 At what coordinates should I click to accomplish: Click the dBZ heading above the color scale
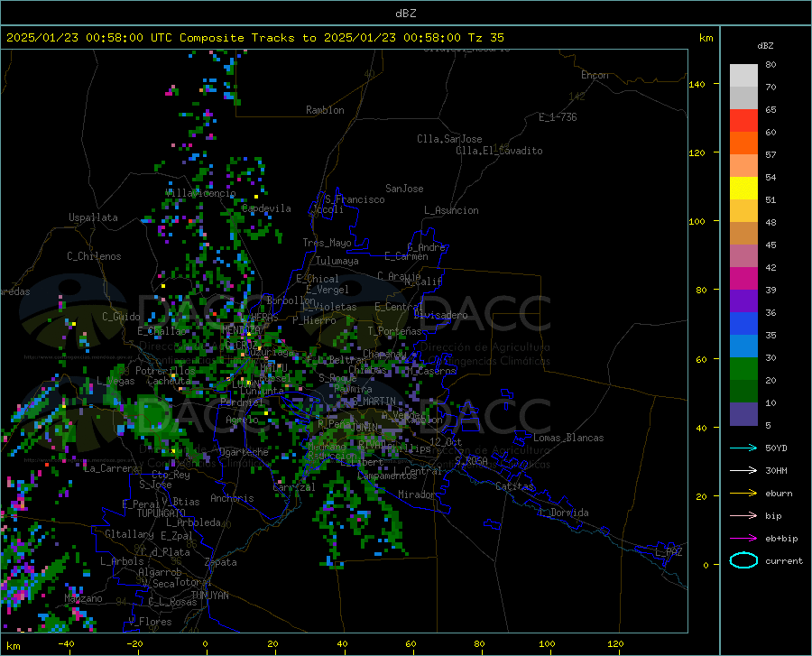pyautogui.click(x=765, y=45)
